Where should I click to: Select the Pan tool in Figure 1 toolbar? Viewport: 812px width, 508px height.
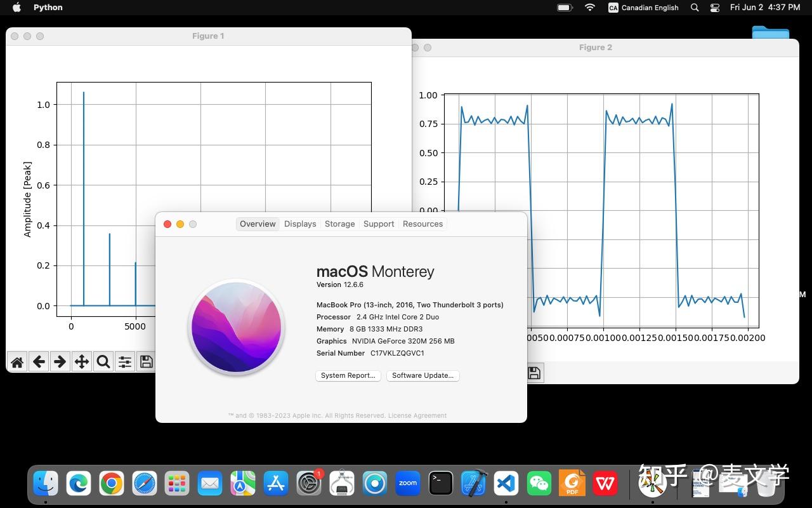tap(82, 362)
